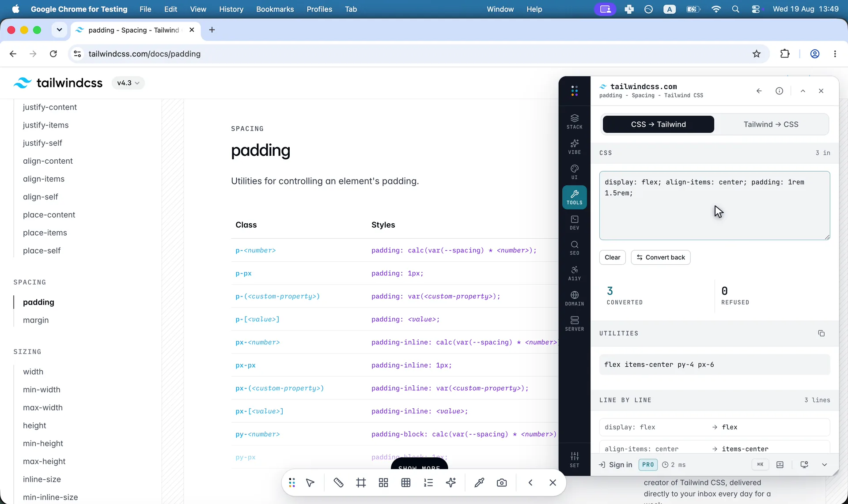The width and height of the screenshot is (848, 504).
Task: Open the File menu
Action: point(145,9)
